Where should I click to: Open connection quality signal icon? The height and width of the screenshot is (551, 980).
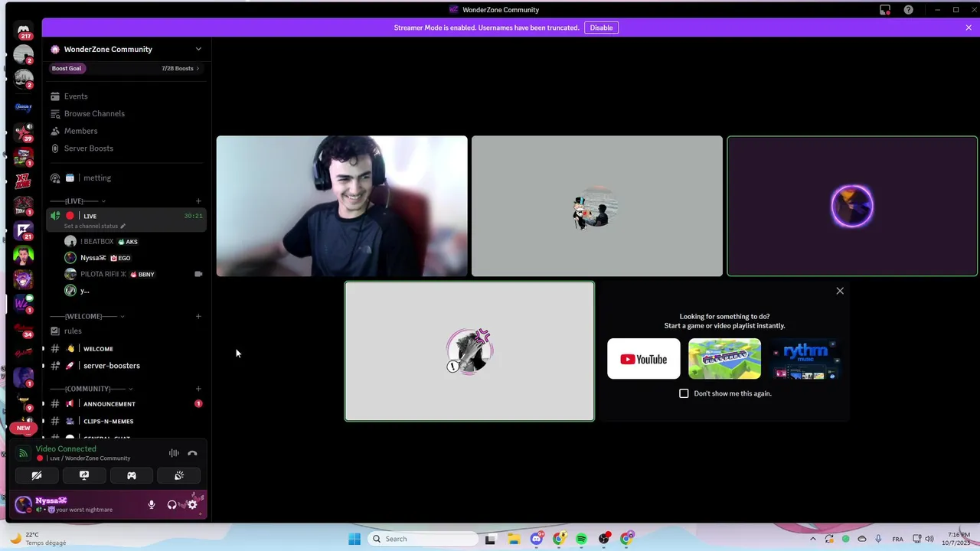tap(23, 453)
